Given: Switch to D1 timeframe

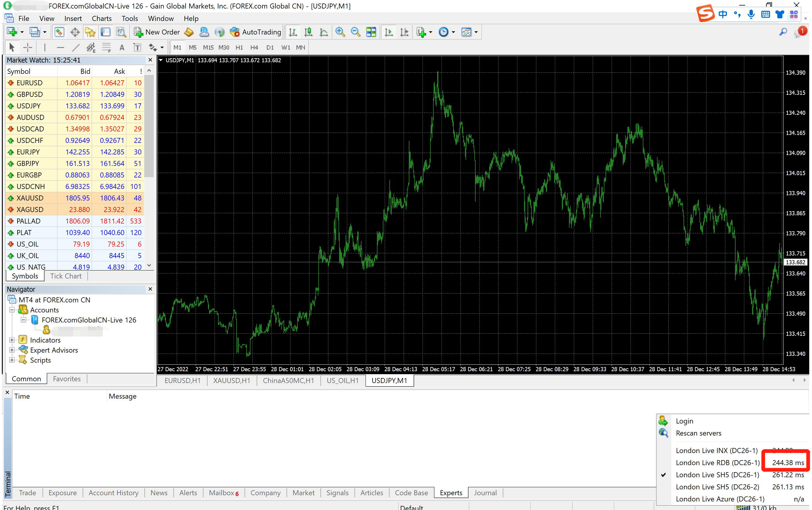Looking at the screenshot, I should [270, 48].
